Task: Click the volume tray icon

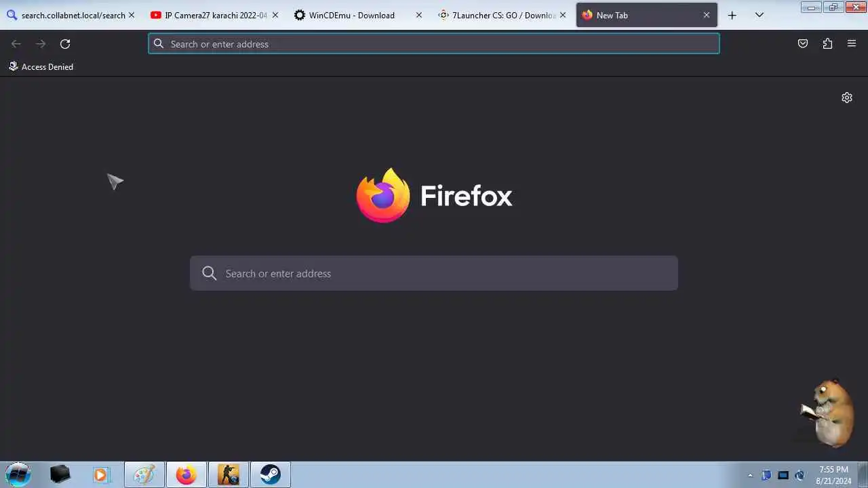Action: pos(800,475)
